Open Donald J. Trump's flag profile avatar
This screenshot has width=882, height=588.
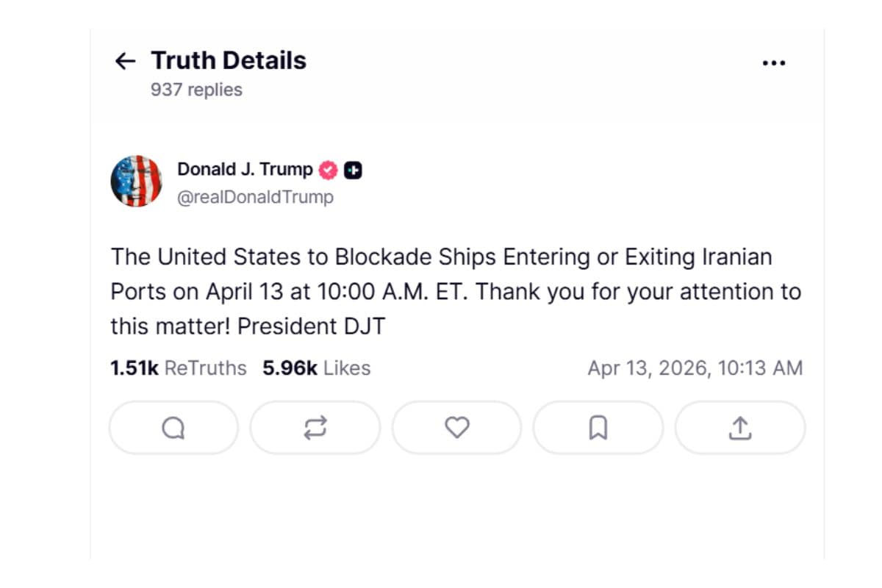(x=137, y=182)
